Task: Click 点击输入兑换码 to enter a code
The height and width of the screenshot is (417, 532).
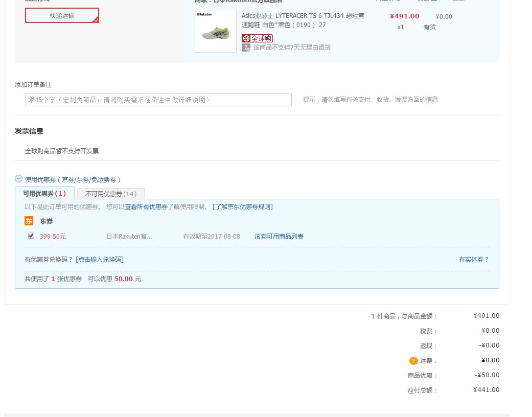Action: coord(100,260)
